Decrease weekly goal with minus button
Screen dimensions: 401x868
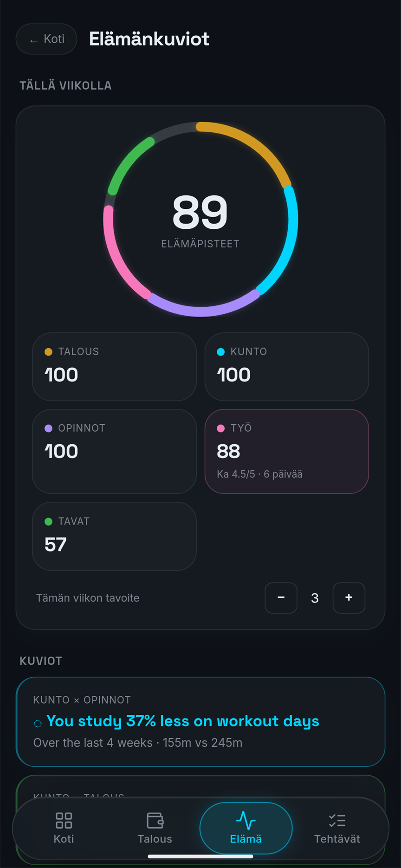point(281,598)
